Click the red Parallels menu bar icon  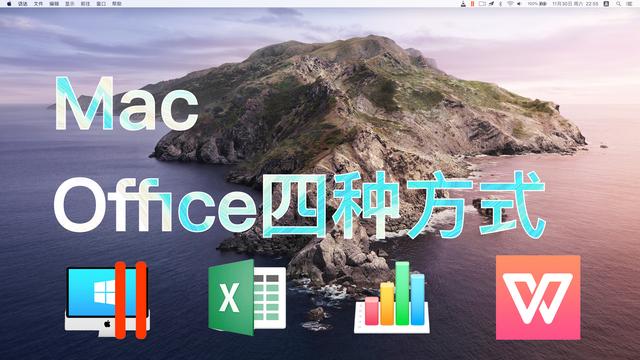coord(472,4)
